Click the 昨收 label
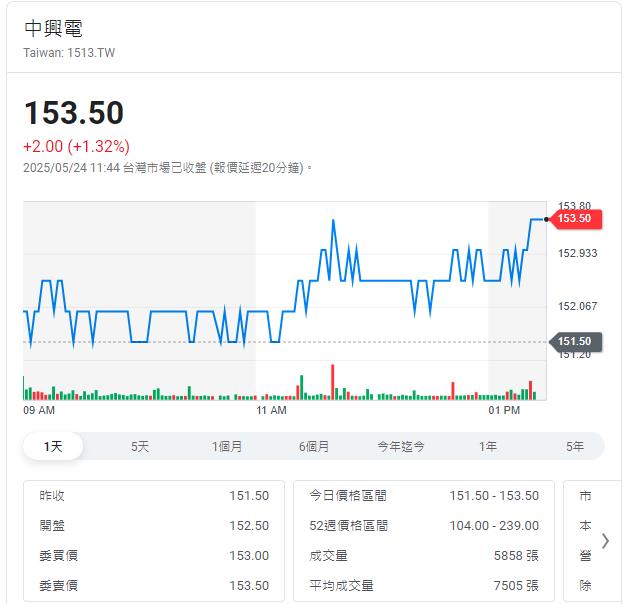Viewport: 627px width, 604px height. coord(52,496)
